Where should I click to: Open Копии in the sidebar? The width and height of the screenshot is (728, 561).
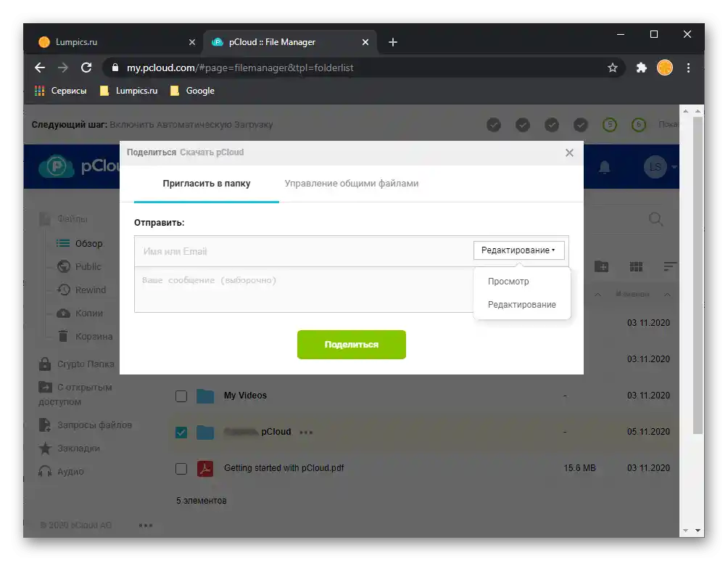point(80,314)
